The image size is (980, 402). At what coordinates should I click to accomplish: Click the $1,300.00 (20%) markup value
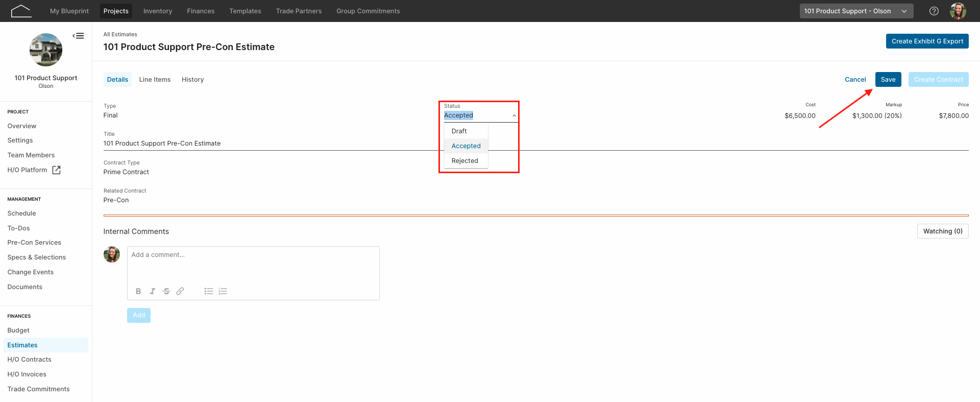point(877,116)
